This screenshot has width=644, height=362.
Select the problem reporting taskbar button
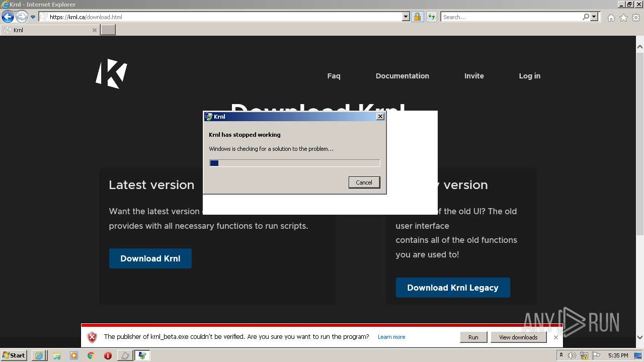click(x=142, y=355)
